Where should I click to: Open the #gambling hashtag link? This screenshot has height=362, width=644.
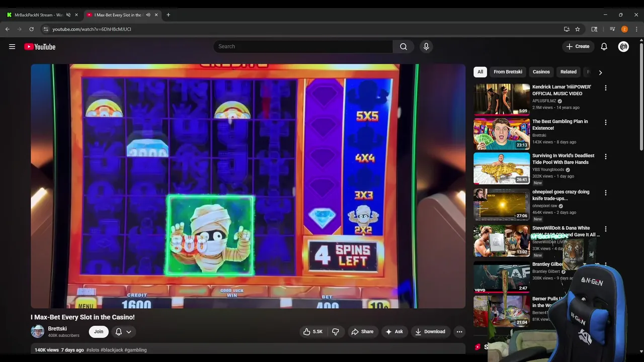[136, 350]
